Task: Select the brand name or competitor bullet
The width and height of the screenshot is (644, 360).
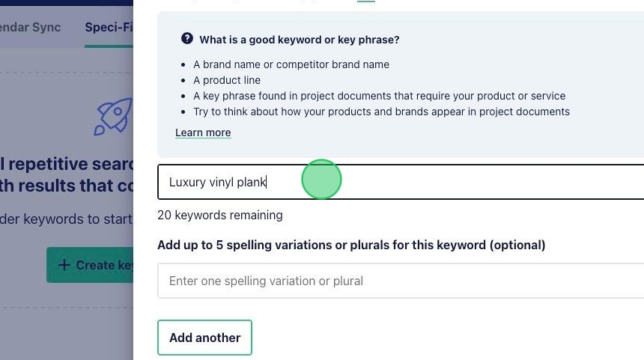Action: click(x=291, y=64)
